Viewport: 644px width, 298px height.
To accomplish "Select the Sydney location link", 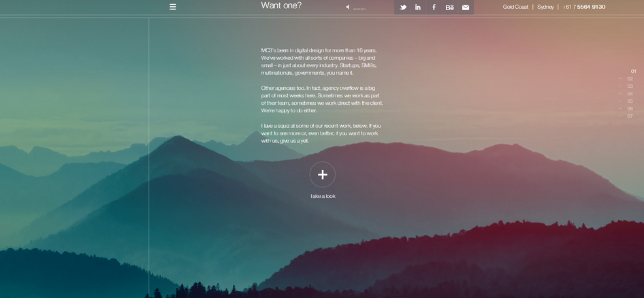I will pos(545,7).
